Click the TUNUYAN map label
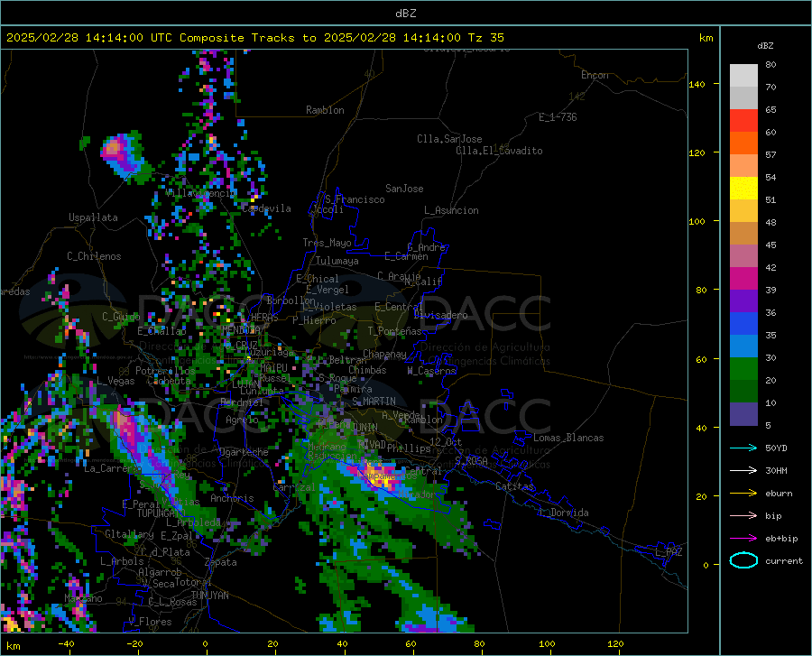Image resolution: width=812 pixels, height=656 pixels. tap(209, 596)
